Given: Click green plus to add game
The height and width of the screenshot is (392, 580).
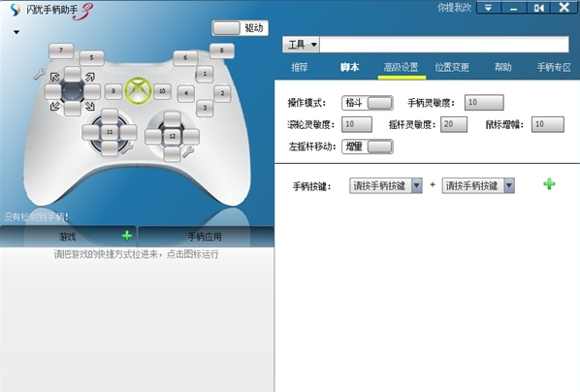Looking at the screenshot, I should coord(127,236).
